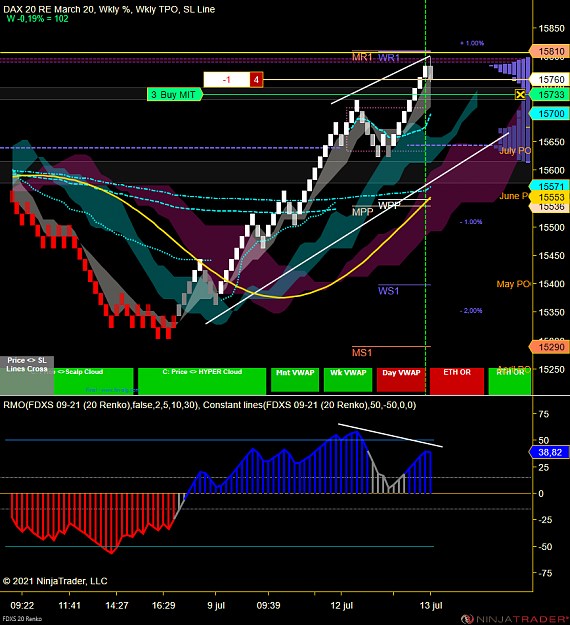Toggle the red ETH OR button
The width and height of the screenshot is (570, 625).
(x=457, y=380)
